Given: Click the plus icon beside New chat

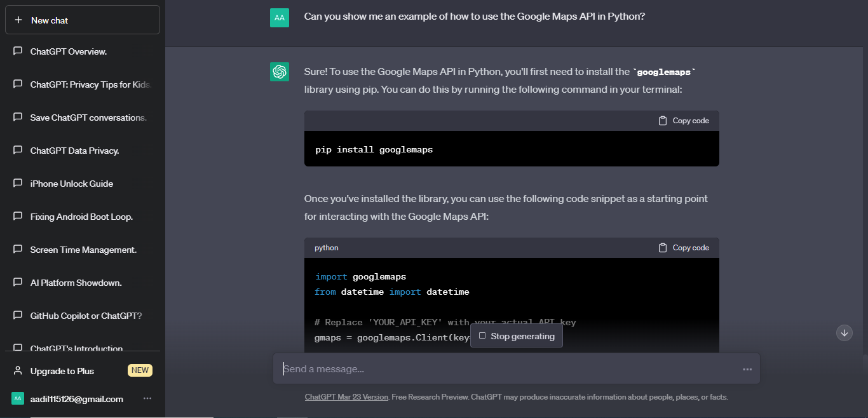Looking at the screenshot, I should [x=18, y=20].
